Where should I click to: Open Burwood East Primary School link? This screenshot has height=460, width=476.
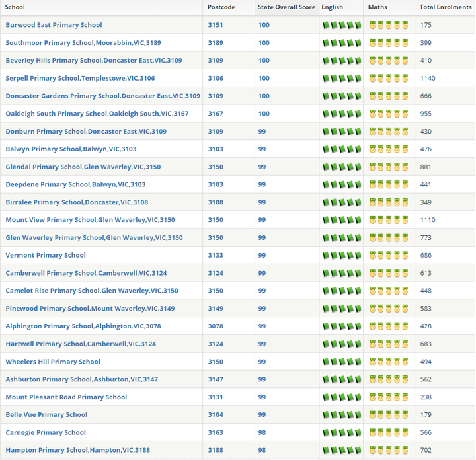[54, 25]
